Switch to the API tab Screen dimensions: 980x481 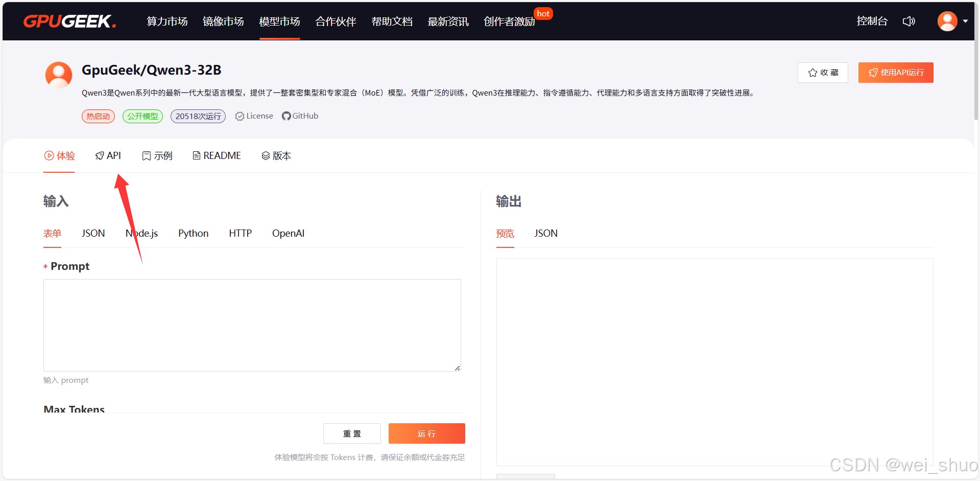(x=108, y=156)
